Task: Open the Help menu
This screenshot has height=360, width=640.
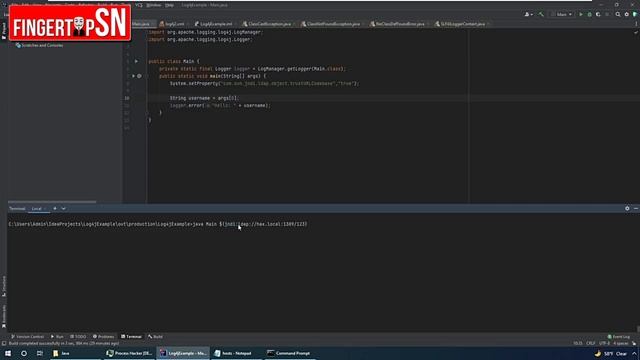Action: tap(169, 5)
